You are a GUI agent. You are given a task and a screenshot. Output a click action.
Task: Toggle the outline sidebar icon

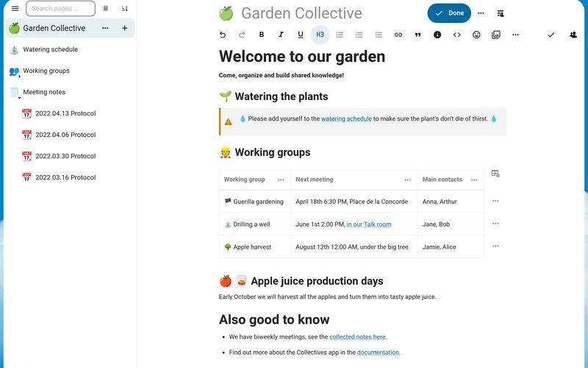click(501, 13)
